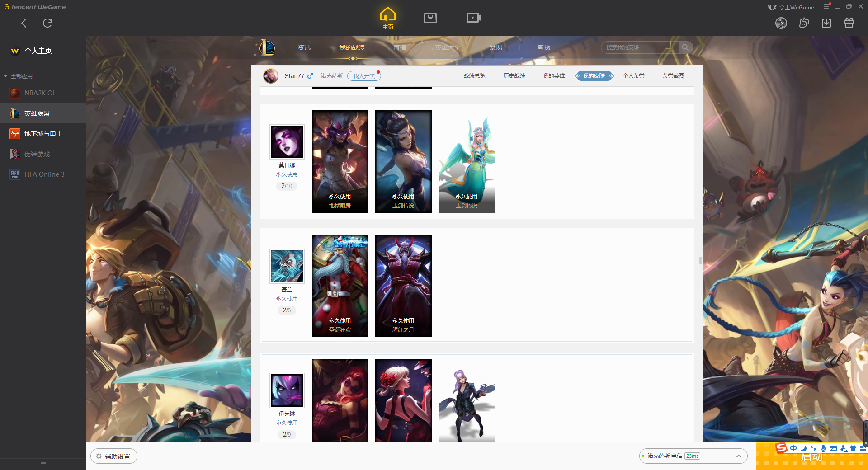Open the 资讯 tab

(x=304, y=47)
